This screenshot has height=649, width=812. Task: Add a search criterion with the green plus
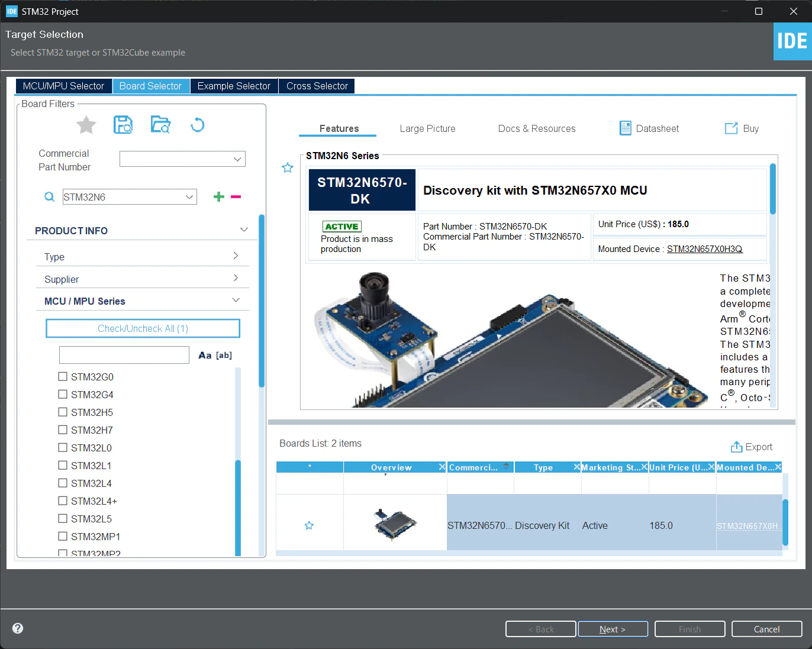[x=219, y=196]
